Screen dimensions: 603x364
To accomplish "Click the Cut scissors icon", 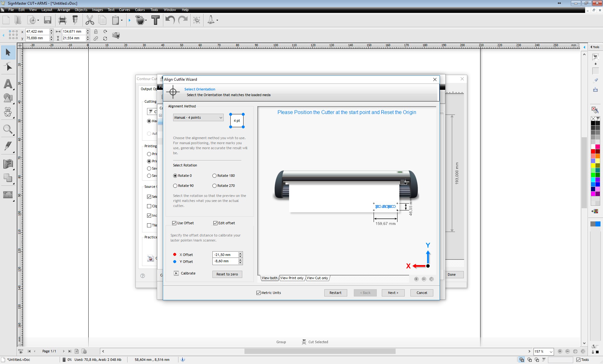I will (90, 20).
